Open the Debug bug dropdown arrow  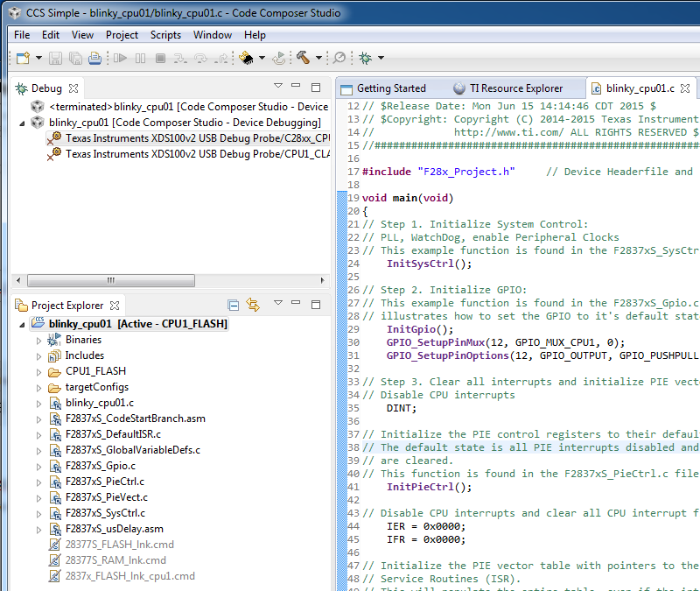[x=381, y=58]
